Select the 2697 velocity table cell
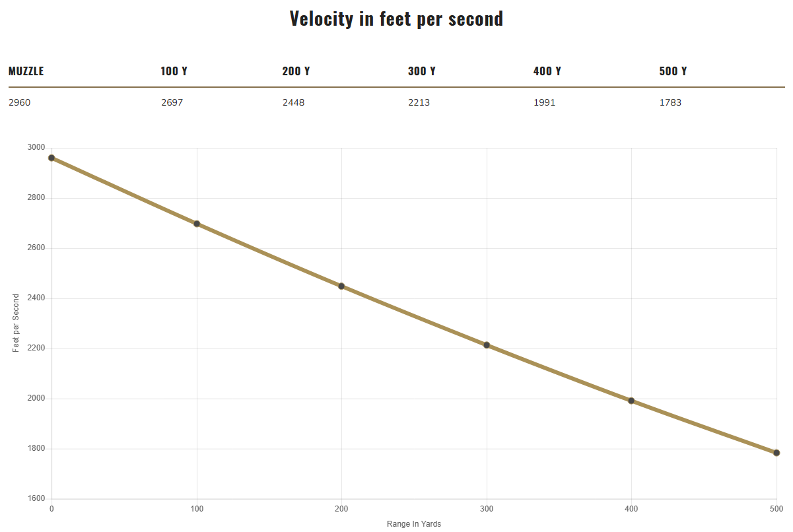793x532 pixels. [172, 103]
